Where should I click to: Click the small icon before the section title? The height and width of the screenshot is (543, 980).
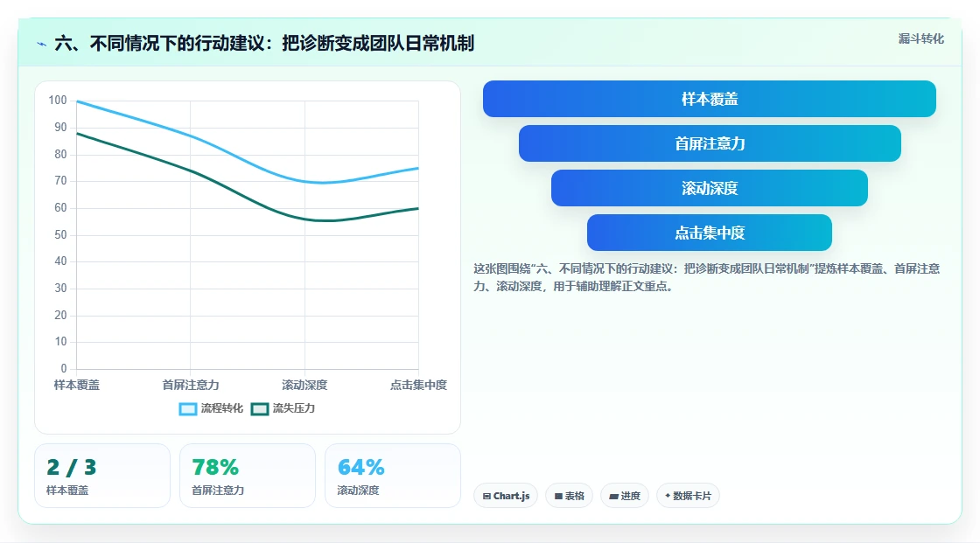pos(41,44)
